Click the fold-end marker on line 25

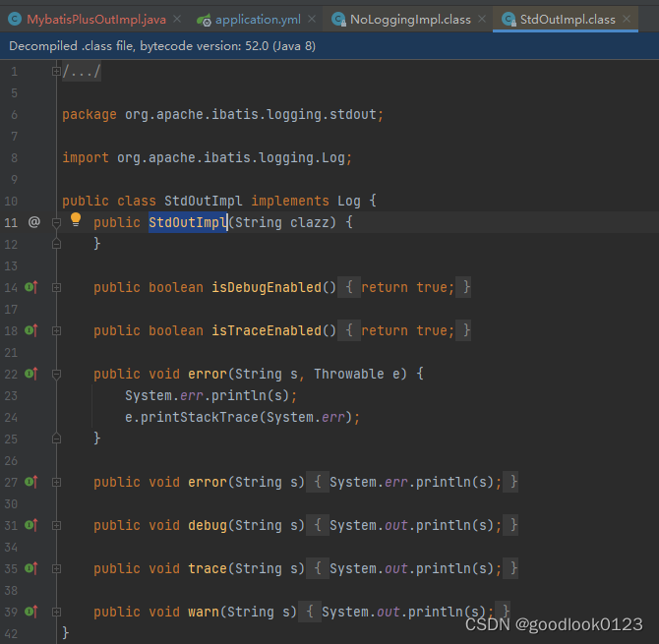[x=56, y=439]
